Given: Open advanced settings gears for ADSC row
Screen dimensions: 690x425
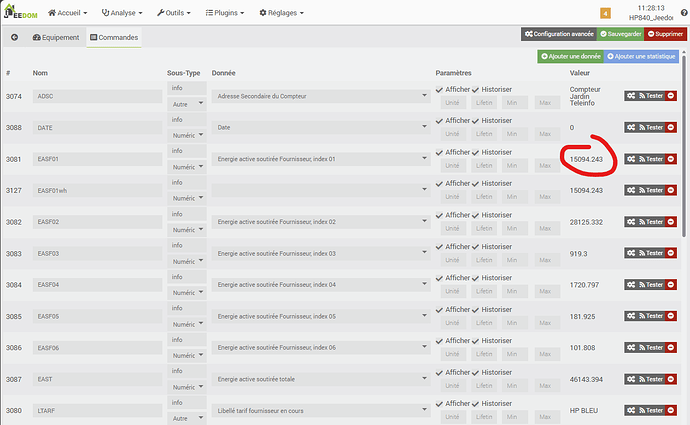Looking at the screenshot, I should pyautogui.click(x=632, y=96).
